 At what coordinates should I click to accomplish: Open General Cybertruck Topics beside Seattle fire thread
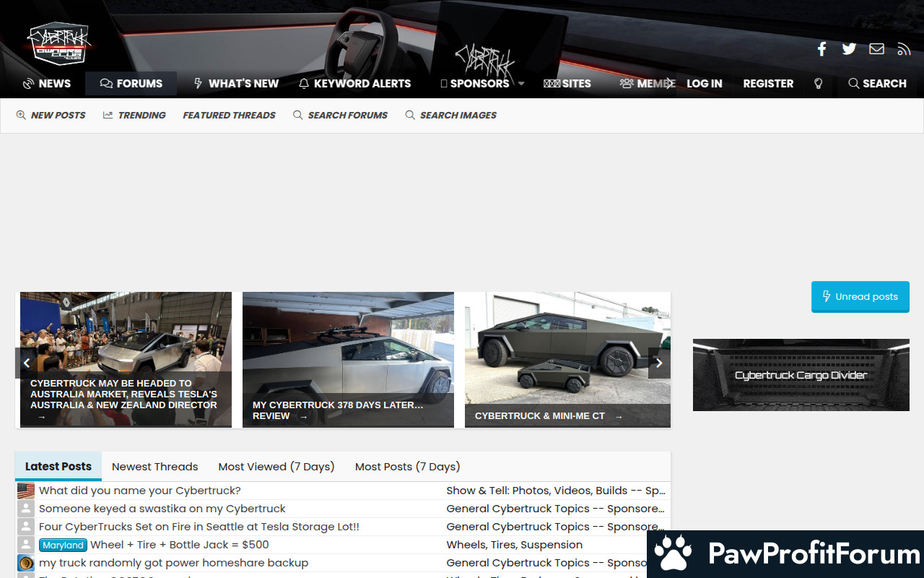[x=556, y=527]
